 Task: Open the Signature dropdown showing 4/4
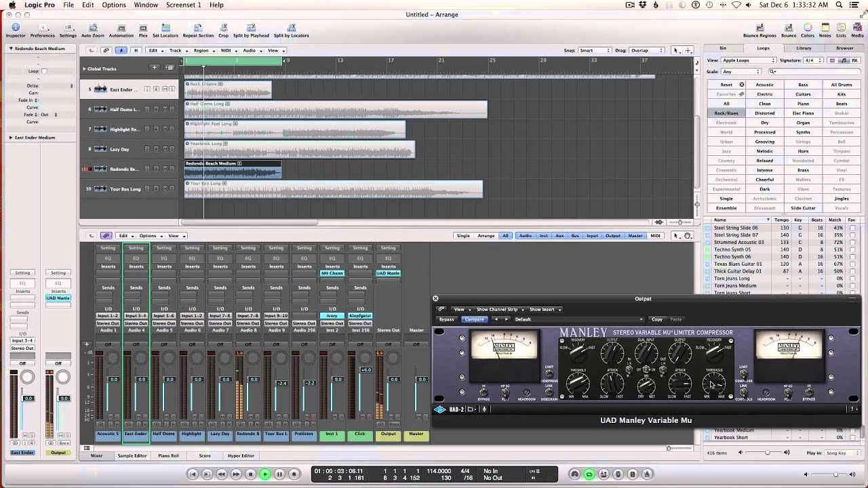pos(813,60)
